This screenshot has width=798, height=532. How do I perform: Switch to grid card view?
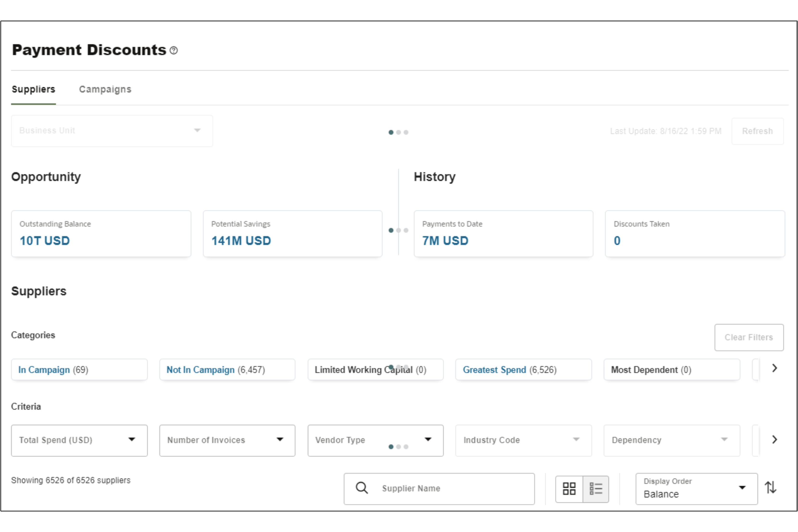point(569,489)
